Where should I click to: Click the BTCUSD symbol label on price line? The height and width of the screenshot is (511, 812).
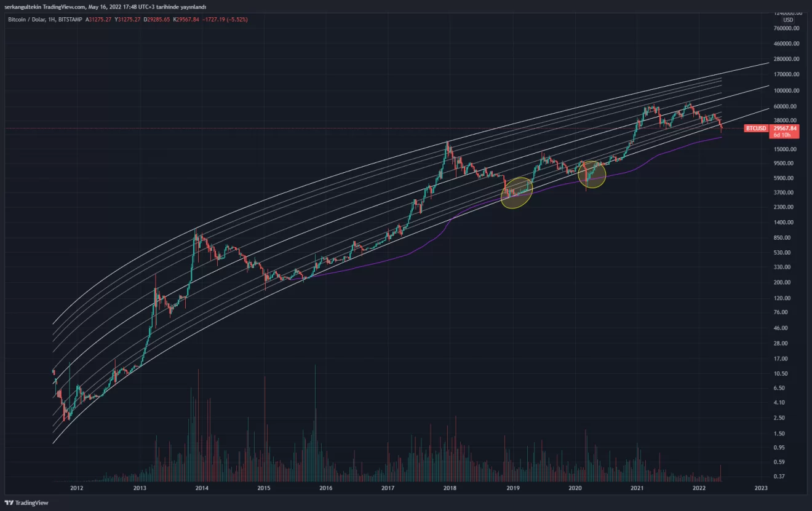755,129
